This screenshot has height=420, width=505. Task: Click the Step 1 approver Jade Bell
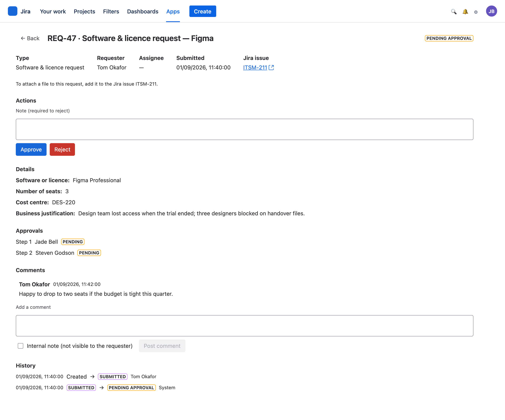click(x=46, y=242)
